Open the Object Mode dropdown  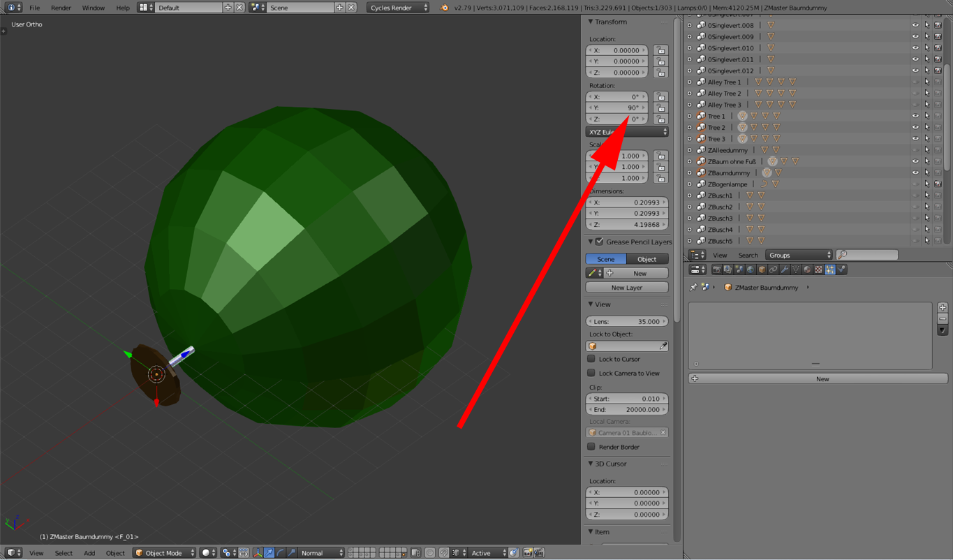coord(165,553)
